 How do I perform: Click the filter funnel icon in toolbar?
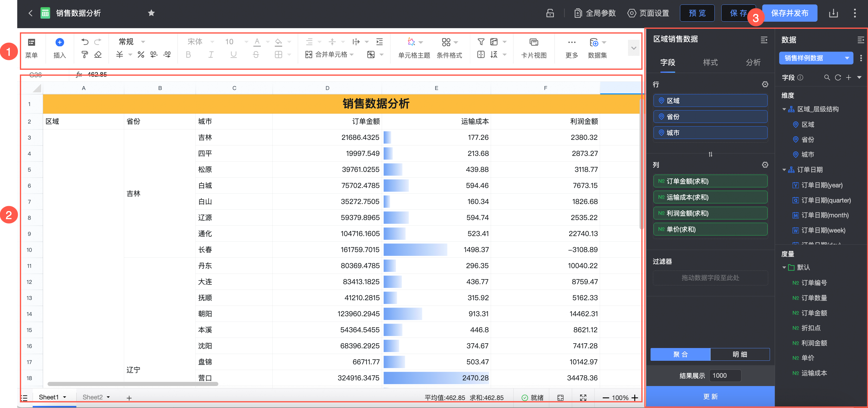481,42
